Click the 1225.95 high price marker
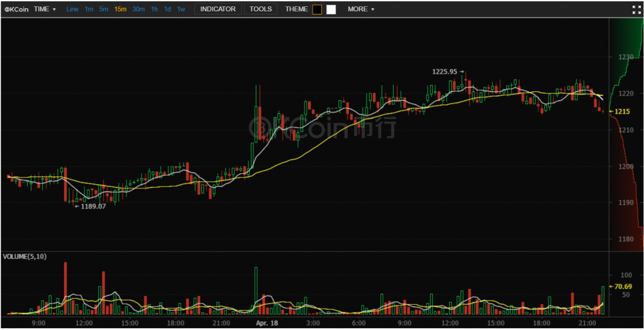Viewport: 644px width, 330px height. (445, 72)
